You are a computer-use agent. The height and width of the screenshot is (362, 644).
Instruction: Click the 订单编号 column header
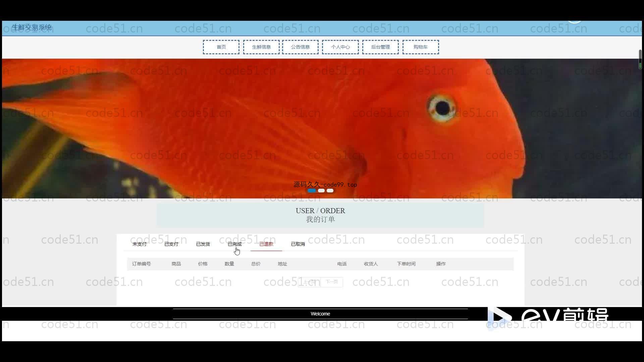(x=142, y=264)
